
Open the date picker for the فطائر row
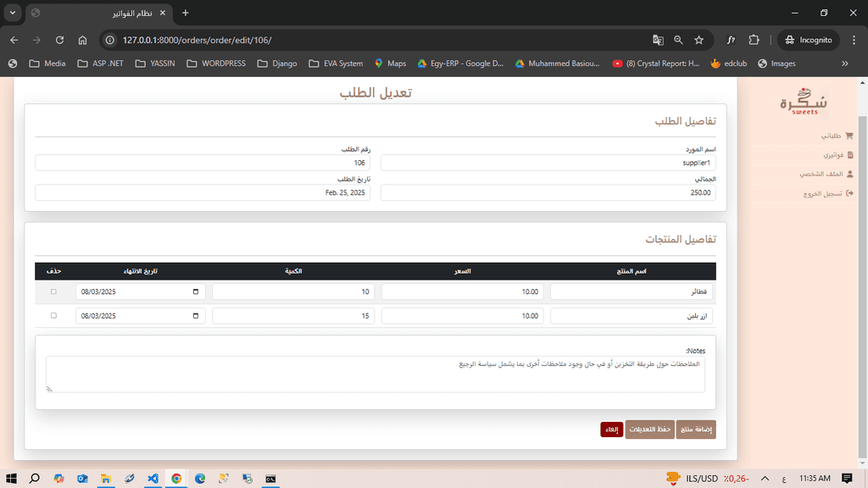click(x=196, y=291)
